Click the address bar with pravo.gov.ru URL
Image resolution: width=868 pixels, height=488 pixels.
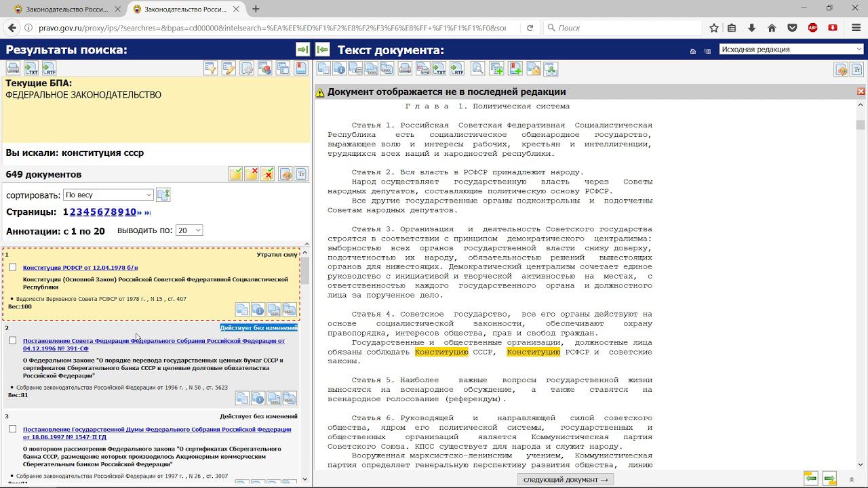click(271, 28)
